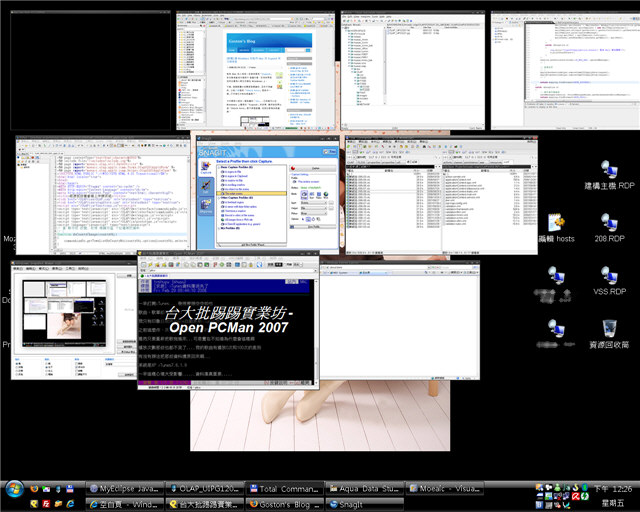Open the 編輯 hosts desktop shortcut
Screen dimensions: 640x512
click(557, 229)
